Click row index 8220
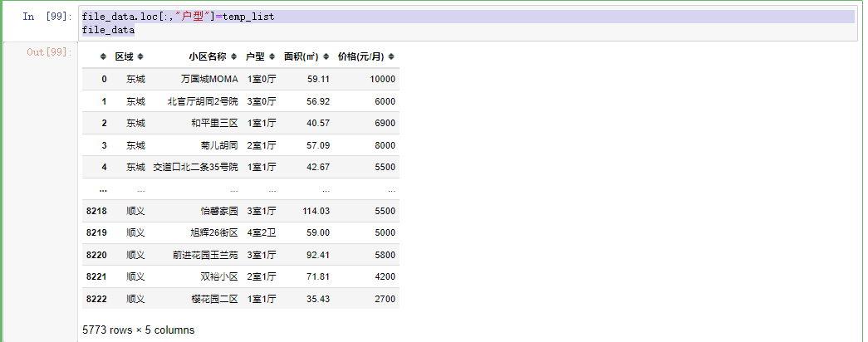The width and height of the screenshot is (868, 342). 96,255
